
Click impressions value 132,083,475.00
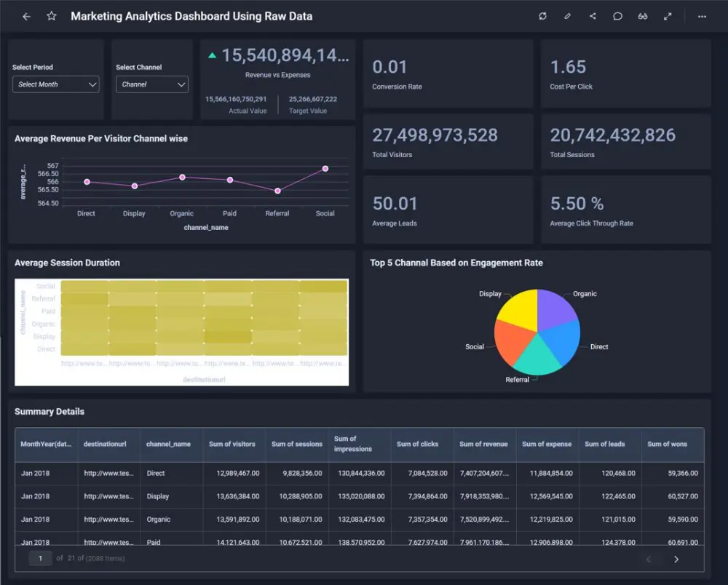click(361, 520)
